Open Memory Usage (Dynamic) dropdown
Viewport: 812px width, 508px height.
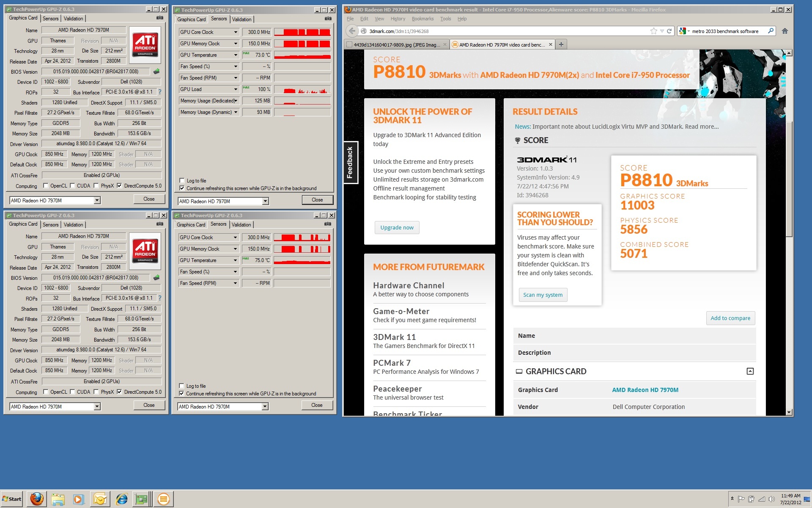coord(236,112)
